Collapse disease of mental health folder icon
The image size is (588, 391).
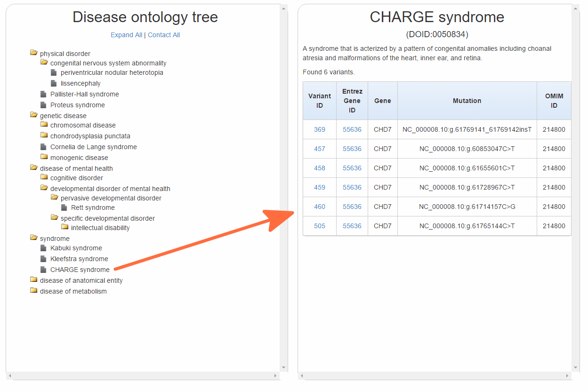pyautogui.click(x=33, y=168)
